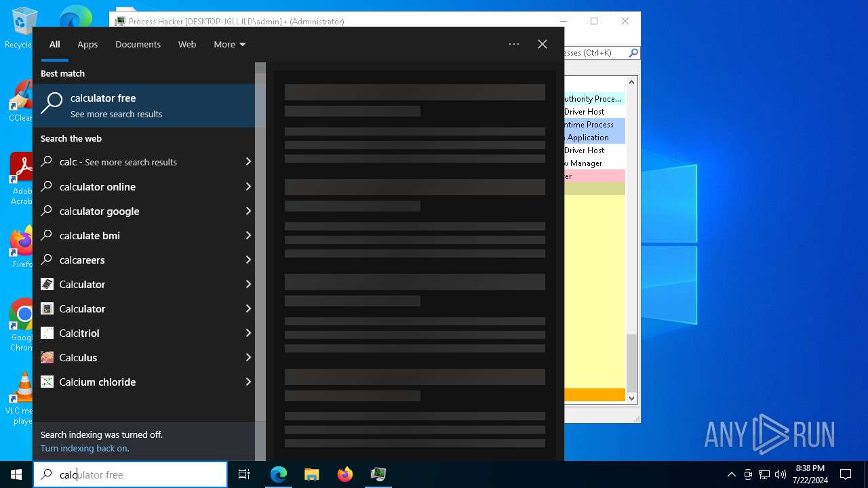Open the Google Chrome desktop shortcut
Viewport: 868px width, 488px height.
[x=22, y=325]
